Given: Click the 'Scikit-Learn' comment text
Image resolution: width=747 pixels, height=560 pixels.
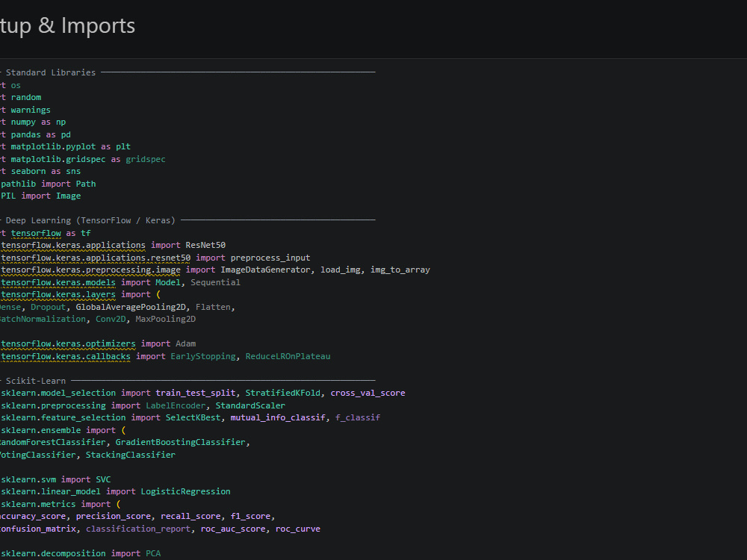Looking at the screenshot, I should point(36,381).
